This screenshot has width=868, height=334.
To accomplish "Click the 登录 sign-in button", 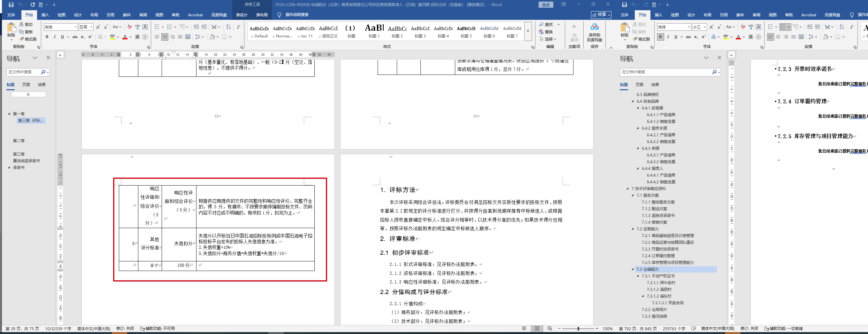I will click(546, 5).
